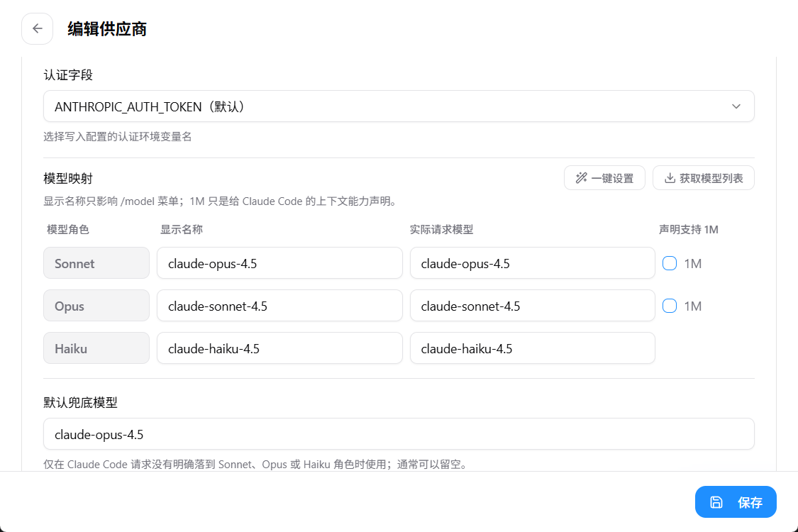Click the Sonnet display name field
798x532 pixels.
279,263
